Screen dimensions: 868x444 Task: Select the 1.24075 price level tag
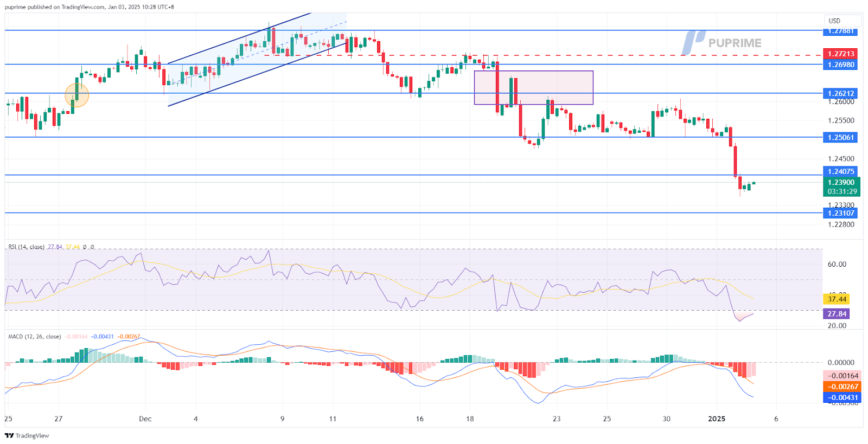[841, 171]
